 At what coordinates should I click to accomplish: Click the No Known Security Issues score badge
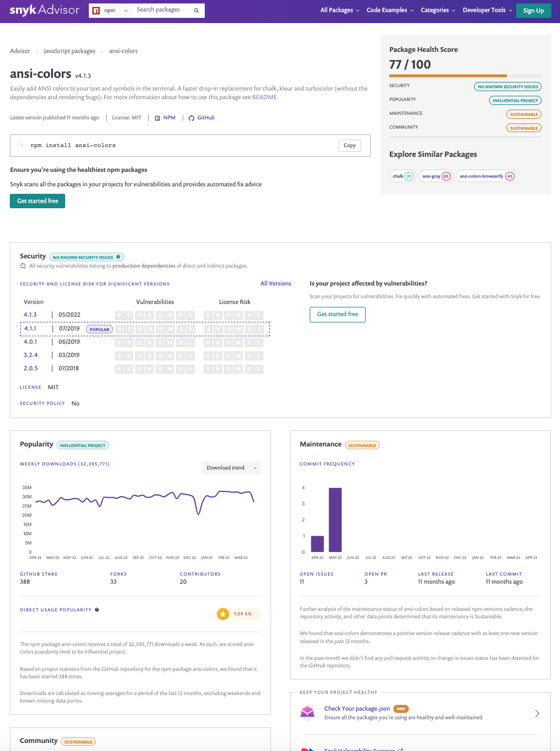pyautogui.click(x=508, y=87)
